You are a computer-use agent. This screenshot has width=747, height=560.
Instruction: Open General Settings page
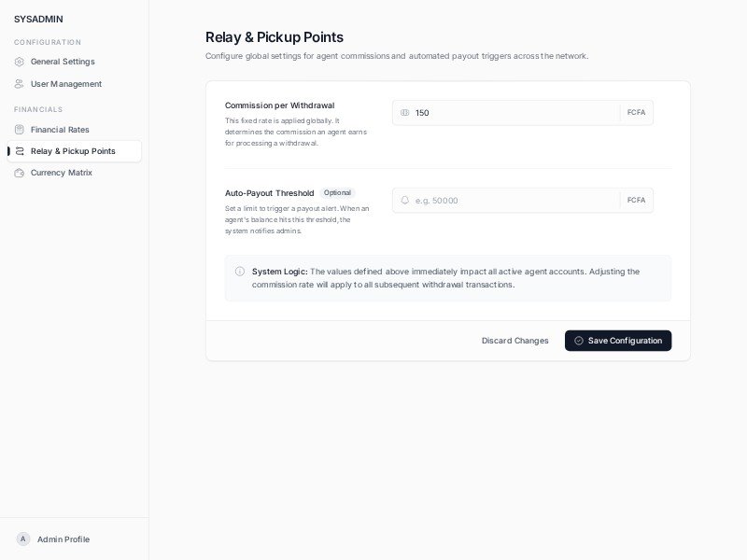pos(63,62)
